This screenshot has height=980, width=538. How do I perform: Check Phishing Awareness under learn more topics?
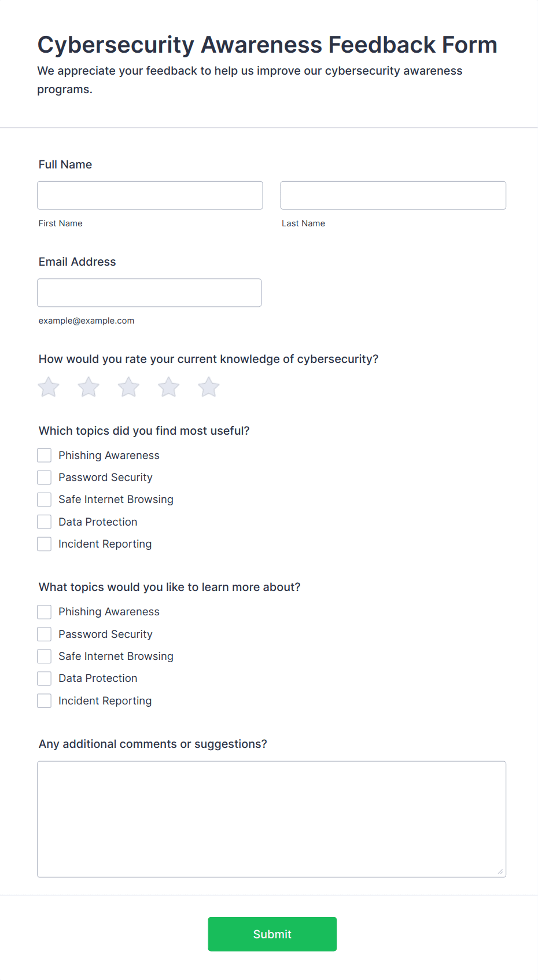45,612
